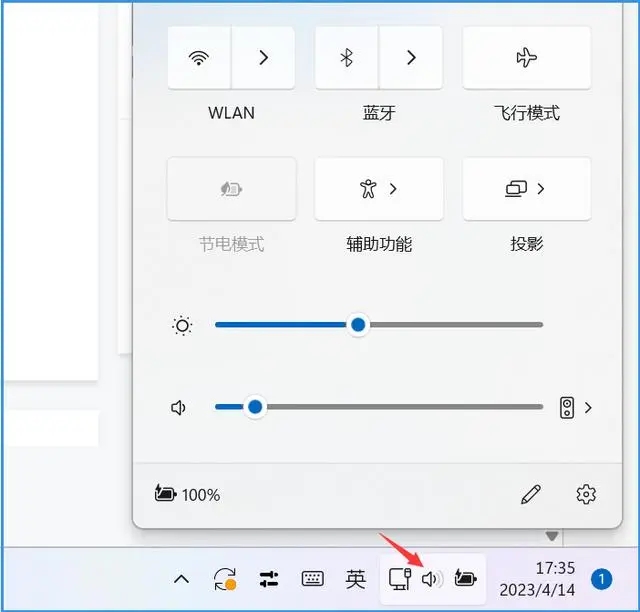
Task: Click the taskbar volume speaker icon
Action: (432, 579)
